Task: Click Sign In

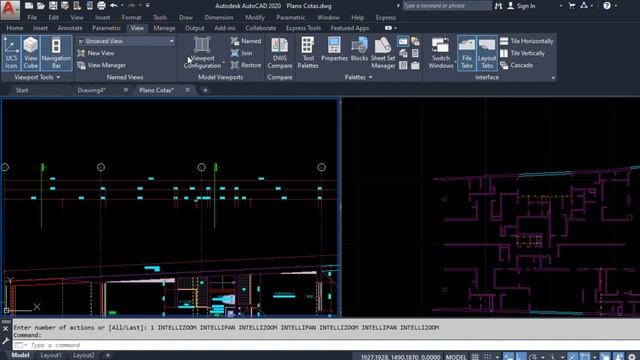Action: tap(521, 6)
